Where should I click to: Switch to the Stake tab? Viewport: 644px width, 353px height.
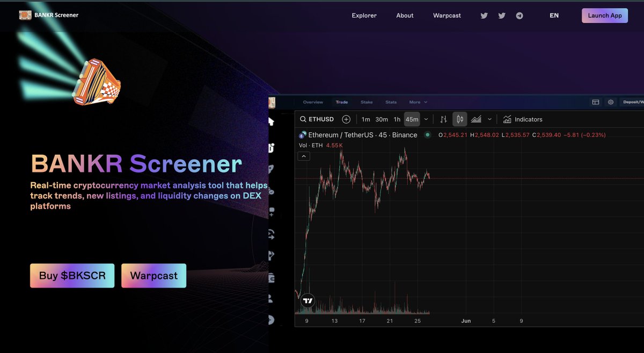point(367,102)
